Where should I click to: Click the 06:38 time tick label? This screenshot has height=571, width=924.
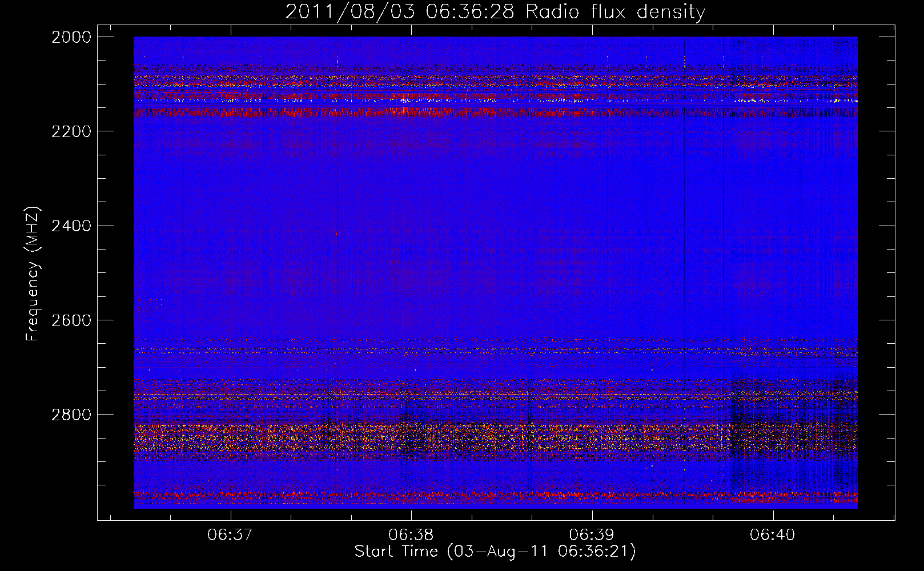point(411,534)
